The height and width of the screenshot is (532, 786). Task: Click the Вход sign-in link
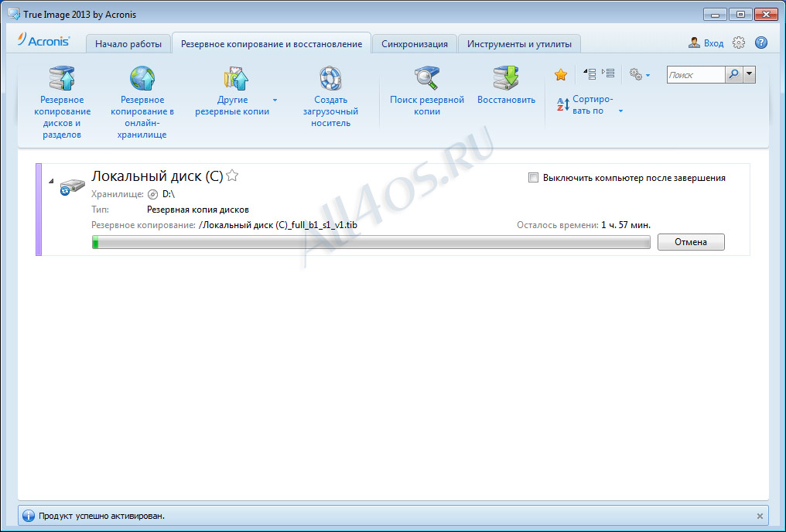point(713,43)
